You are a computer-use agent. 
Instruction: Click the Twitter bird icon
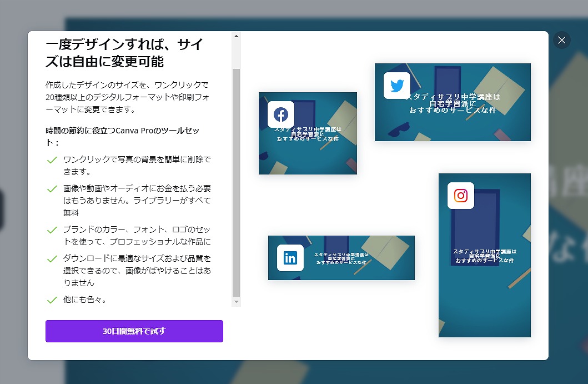[x=397, y=86]
